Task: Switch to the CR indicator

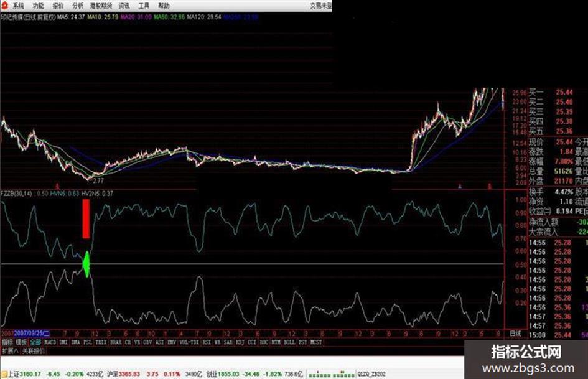Action: pos(128,342)
